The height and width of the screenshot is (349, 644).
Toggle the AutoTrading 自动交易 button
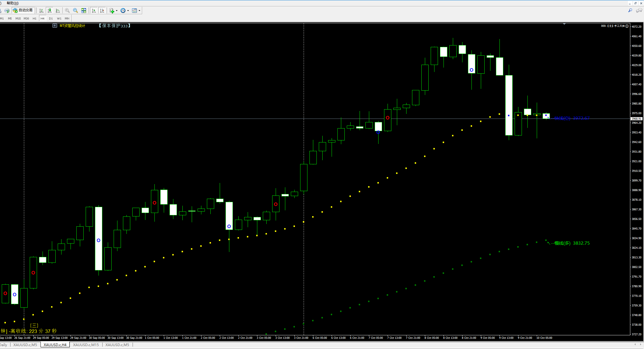(23, 10)
